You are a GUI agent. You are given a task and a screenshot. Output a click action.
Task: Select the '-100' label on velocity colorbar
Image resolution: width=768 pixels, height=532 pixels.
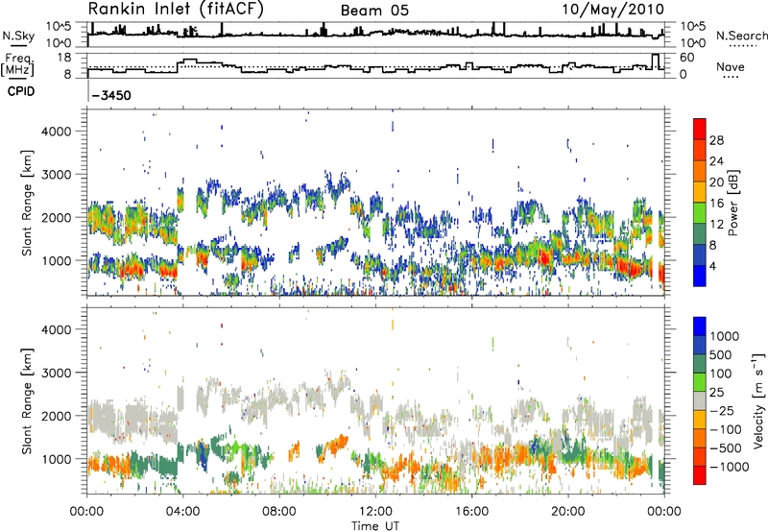pyautogui.click(x=726, y=429)
